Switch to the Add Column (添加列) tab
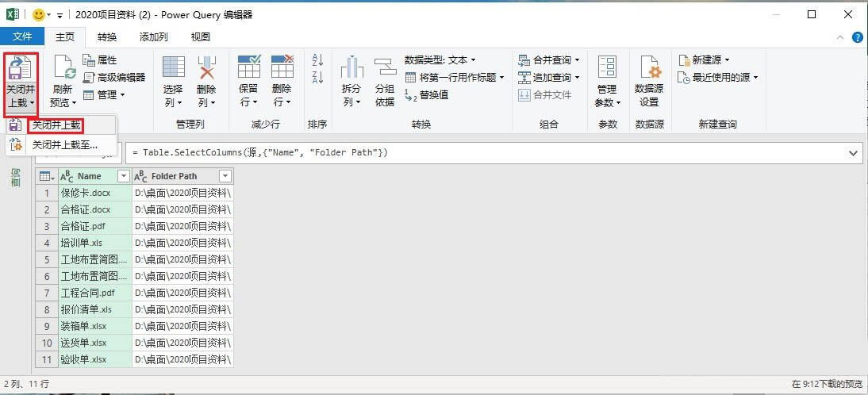868x395 pixels. click(153, 37)
